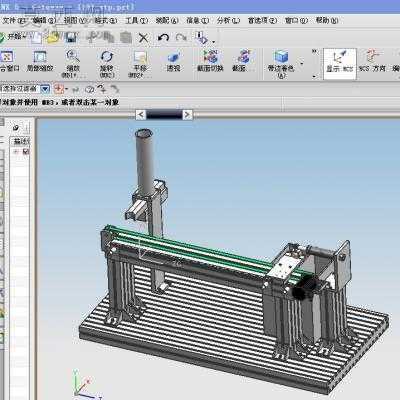The width and height of the screenshot is (400, 400).
Task: Click the dark bar between cue arrows
Action: tap(164, 115)
